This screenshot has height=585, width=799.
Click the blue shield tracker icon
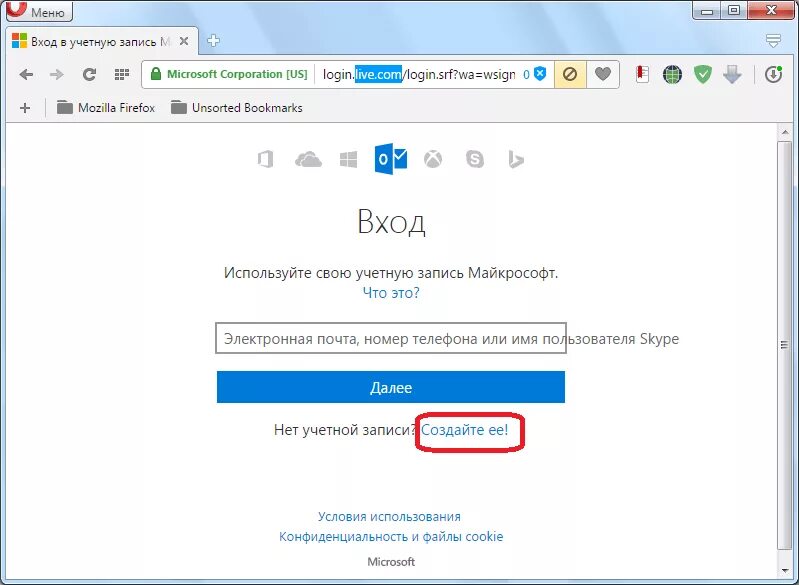point(540,74)
